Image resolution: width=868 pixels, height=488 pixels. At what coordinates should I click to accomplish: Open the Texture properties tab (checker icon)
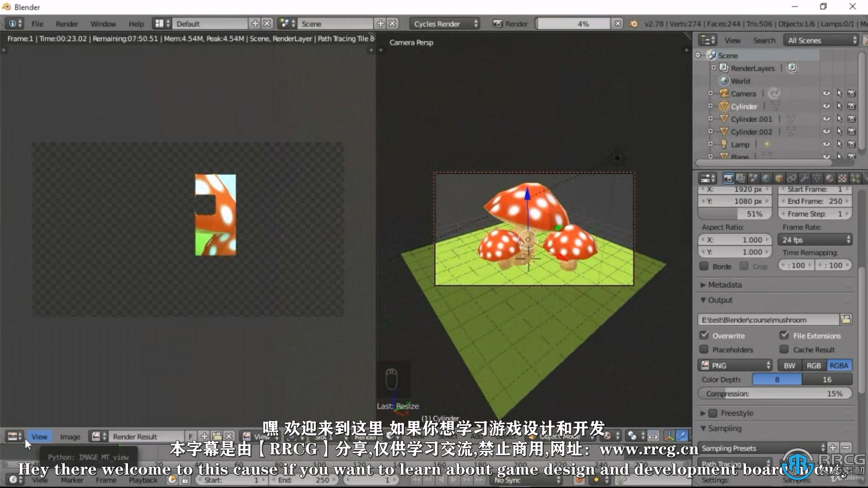pyautogui.click(x=842, y=178)
